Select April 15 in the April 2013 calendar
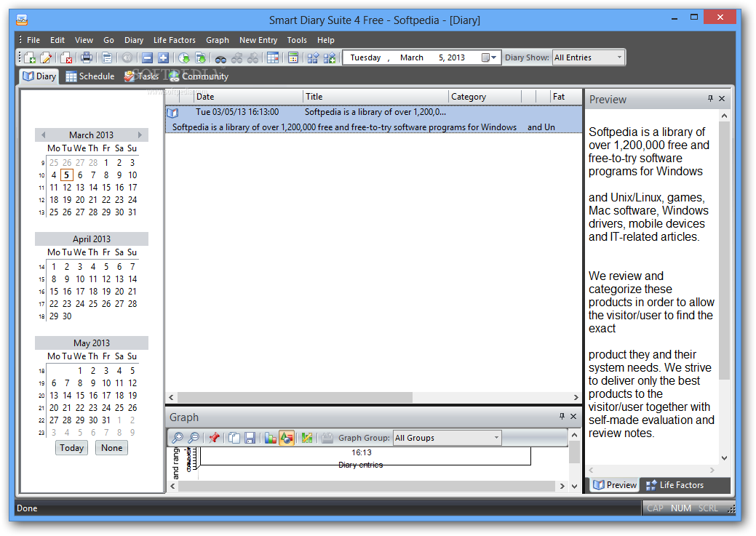 pos(54,292)
